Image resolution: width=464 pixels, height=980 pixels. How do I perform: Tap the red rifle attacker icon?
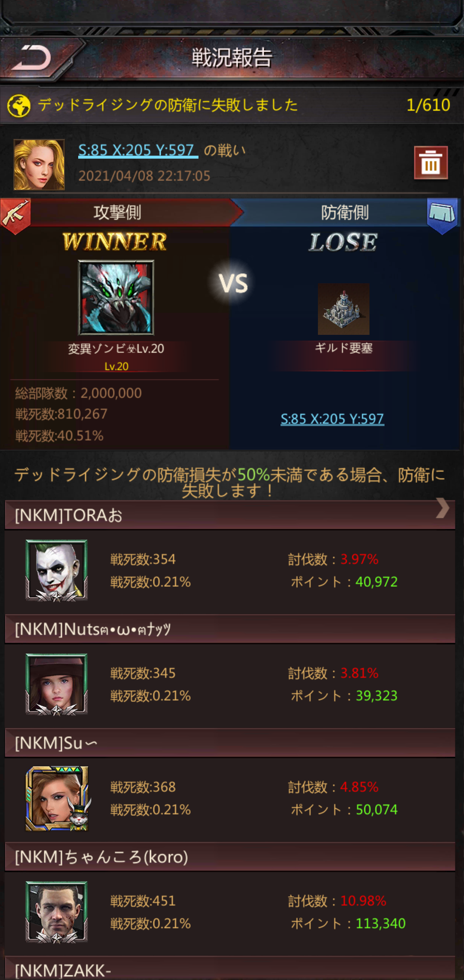click(15, 214)
